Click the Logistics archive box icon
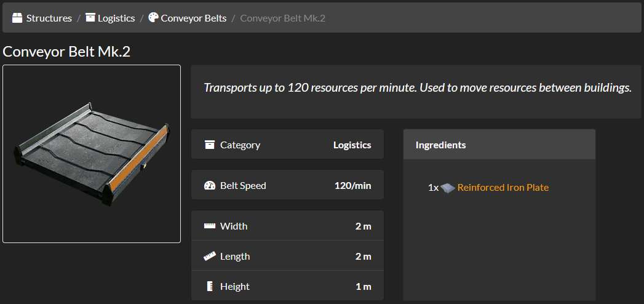This screenshot has height=304, width=644. tap(90, 18)
